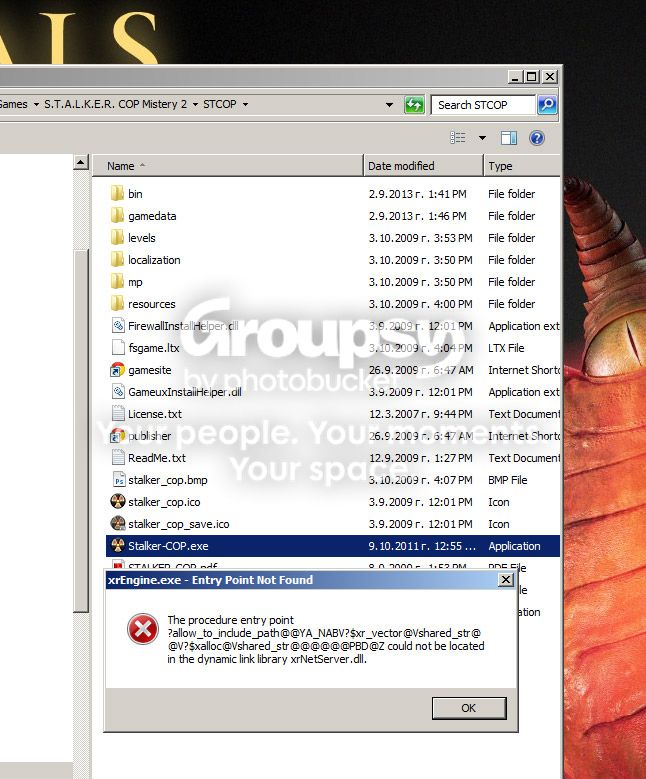Sort by the Name column header
This screenshot has height=779, width=646.
point(228,166)
